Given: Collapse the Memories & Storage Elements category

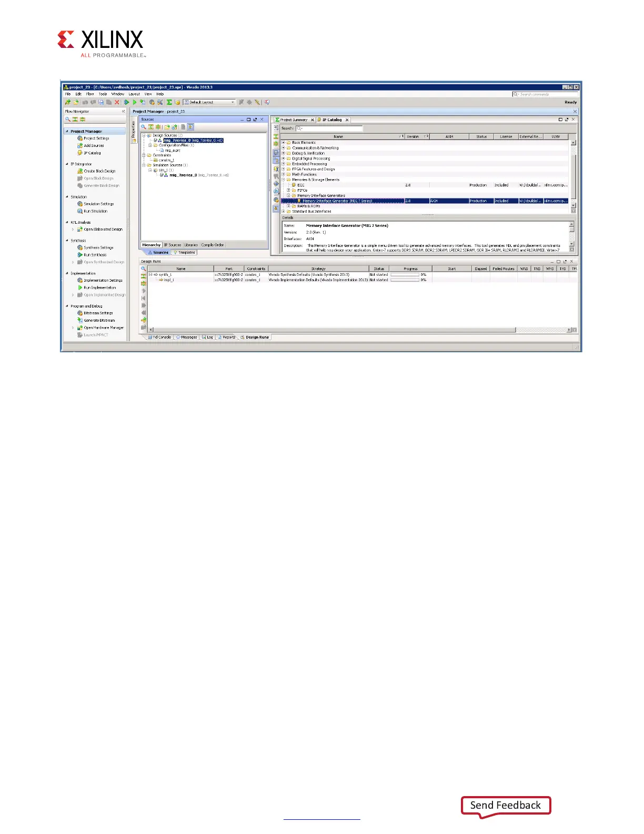Looking at the screenshot, I should 283,180.
